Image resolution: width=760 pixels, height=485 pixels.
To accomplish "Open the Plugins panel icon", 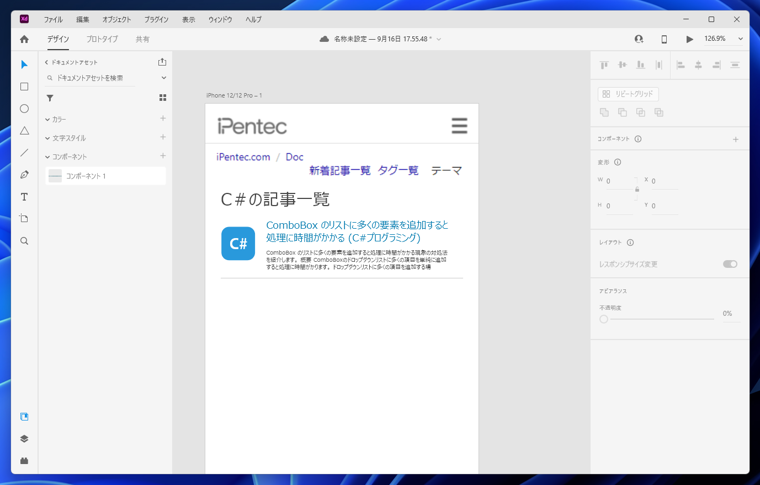I will (x=24, y=461).
